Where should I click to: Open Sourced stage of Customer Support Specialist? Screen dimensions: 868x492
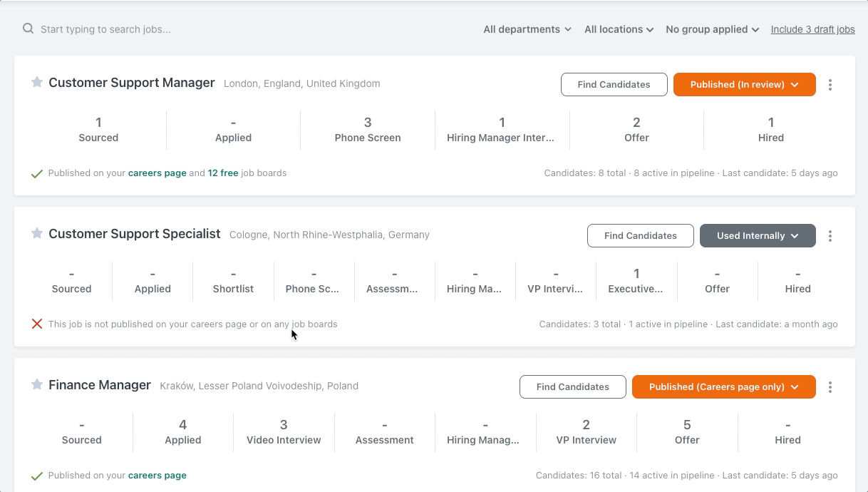[72, 281]
